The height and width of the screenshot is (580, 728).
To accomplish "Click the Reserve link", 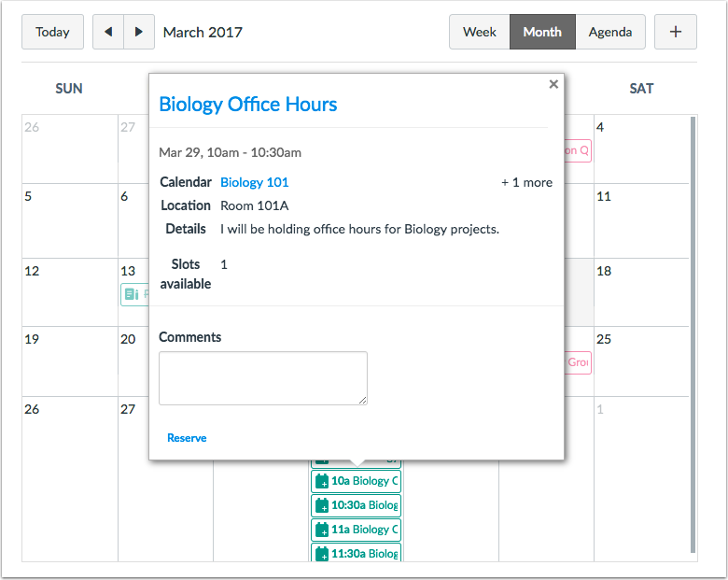I will 187,438.
